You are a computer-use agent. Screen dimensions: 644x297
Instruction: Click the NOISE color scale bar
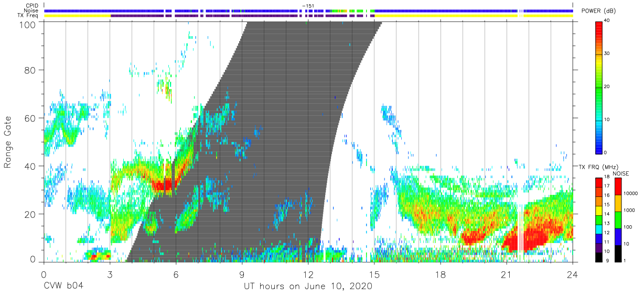tap(618, 219)
